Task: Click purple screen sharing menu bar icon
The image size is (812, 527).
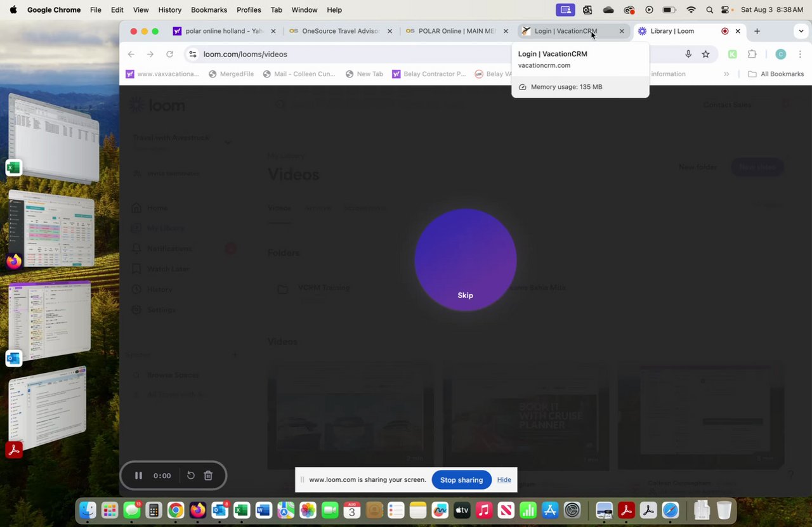Action: (565, 10)
